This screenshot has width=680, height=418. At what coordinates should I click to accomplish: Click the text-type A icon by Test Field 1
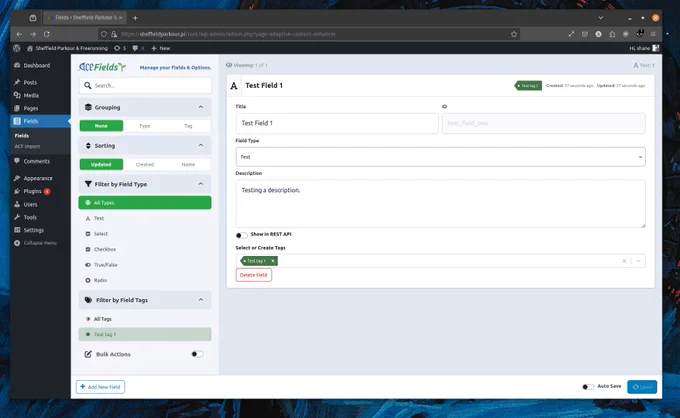pos(234,86)
